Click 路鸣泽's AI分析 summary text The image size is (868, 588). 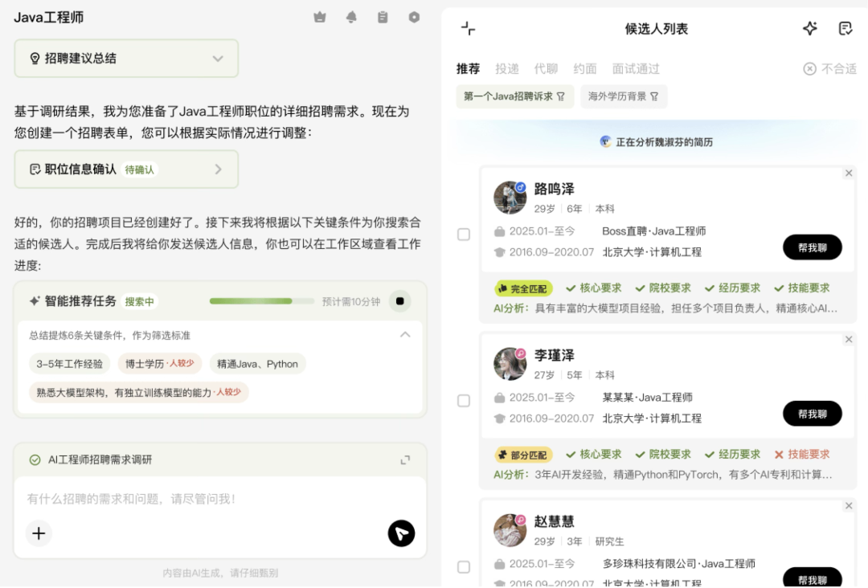665,308
